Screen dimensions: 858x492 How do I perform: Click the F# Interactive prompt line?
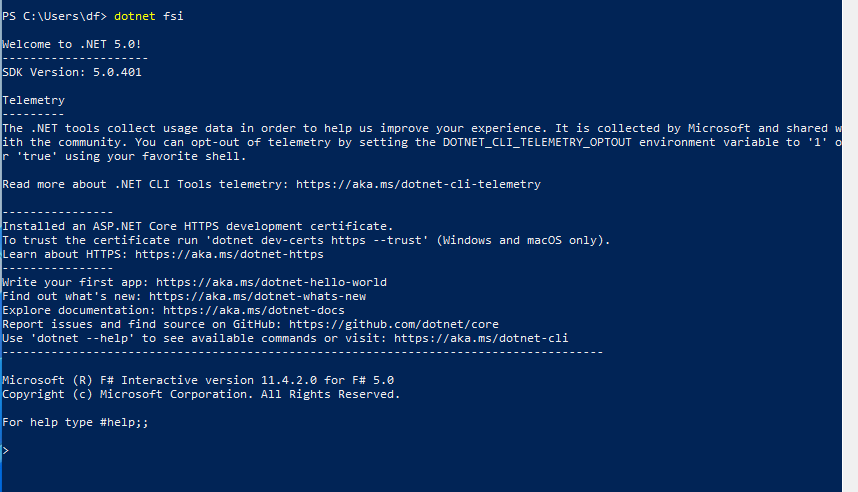pos(421,450)
